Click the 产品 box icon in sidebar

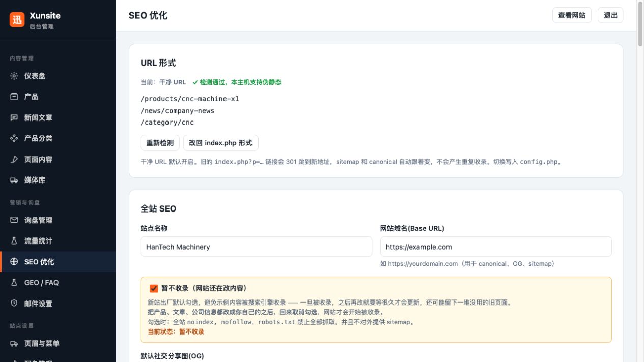click(x=14, y=97)
